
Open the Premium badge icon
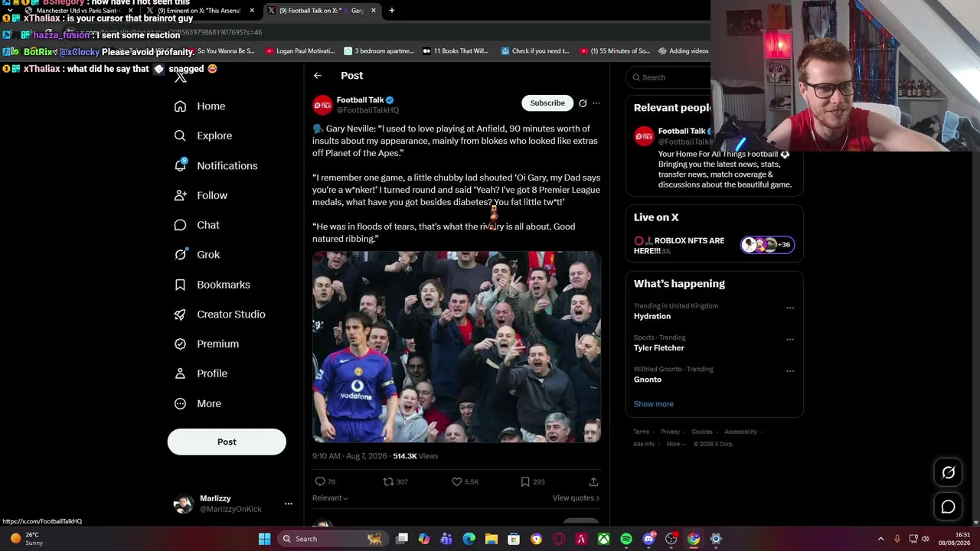[x=180, y=344]
